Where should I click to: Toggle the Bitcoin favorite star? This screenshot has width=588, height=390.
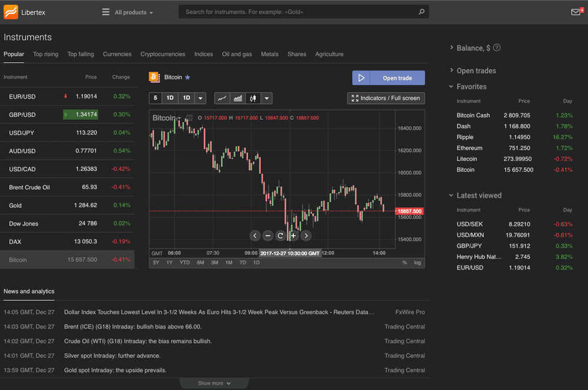coord(188,77)
